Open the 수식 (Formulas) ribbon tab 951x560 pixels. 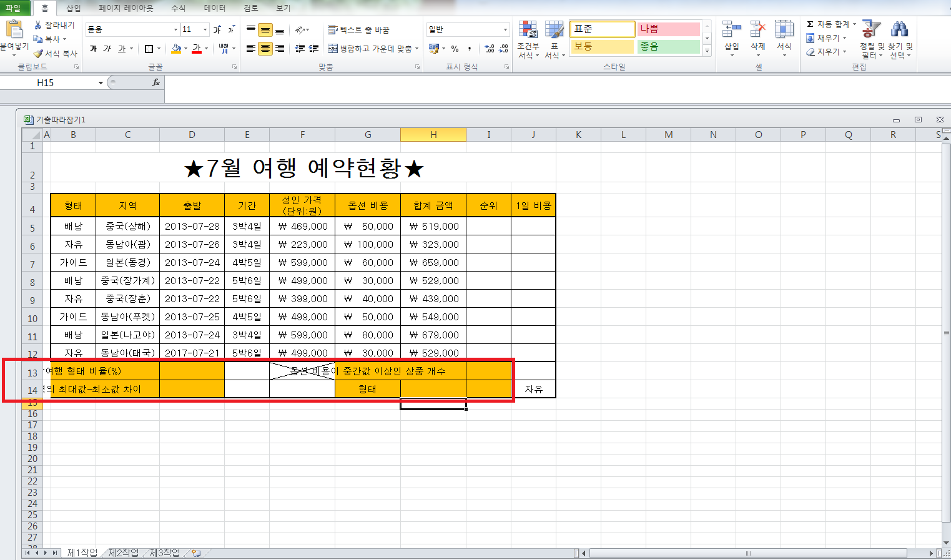pos(178,8)
